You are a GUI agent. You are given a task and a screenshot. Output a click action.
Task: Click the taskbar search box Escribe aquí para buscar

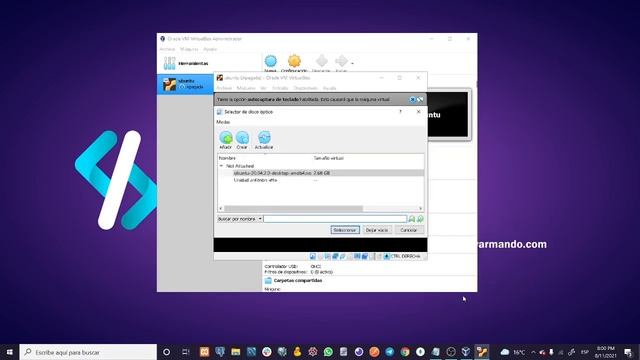tap(88, 352)
